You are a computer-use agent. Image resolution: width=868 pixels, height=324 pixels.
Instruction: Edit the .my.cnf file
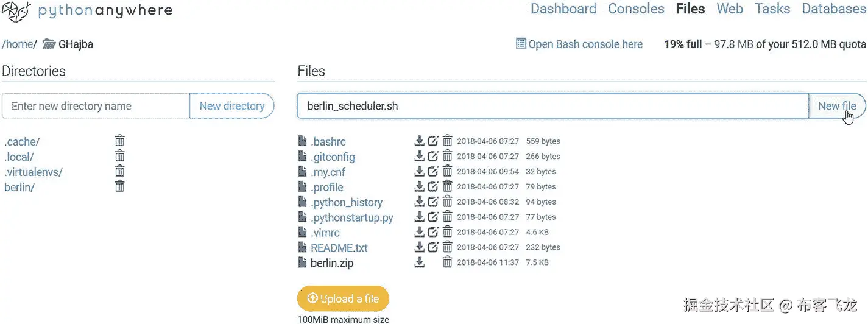click(x=433, y=171)
